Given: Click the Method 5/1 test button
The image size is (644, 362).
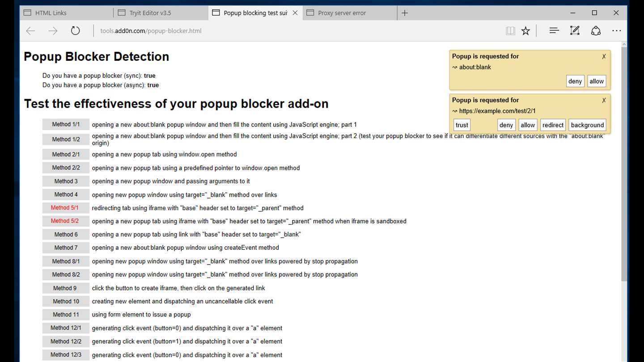Looking at the screenshot, I should (x=65, y=208).
